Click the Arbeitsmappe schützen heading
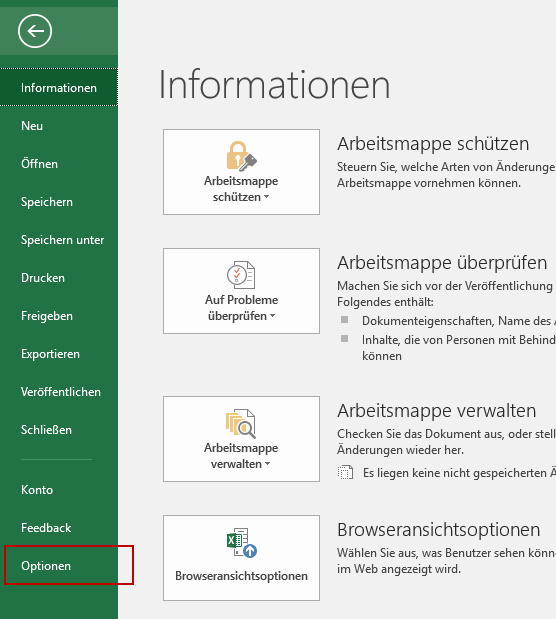Viewport: 556px width, 619px height. (x=433, y=143)
